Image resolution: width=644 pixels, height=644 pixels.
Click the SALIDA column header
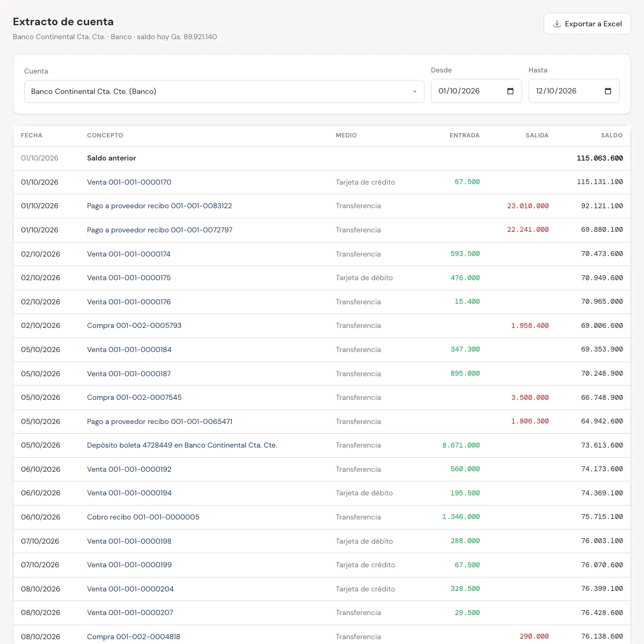click(x=537, y=135)
